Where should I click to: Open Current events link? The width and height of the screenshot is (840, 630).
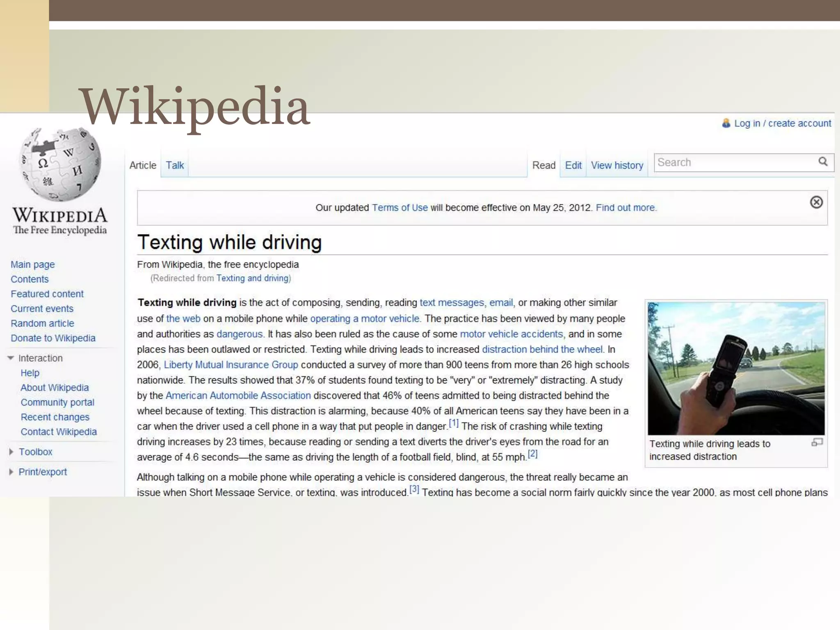click(x=42, y=309)
